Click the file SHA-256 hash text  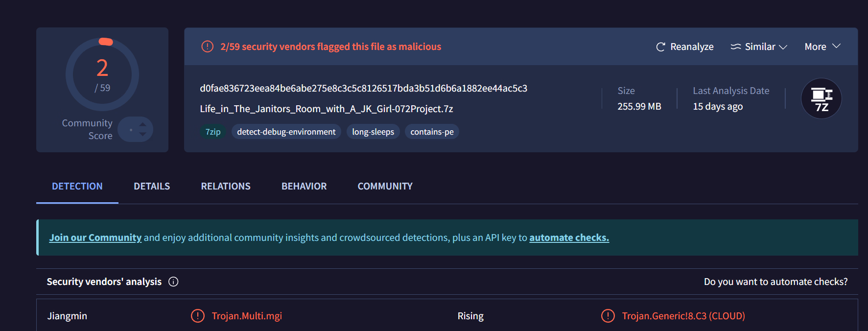click(363, 88)
